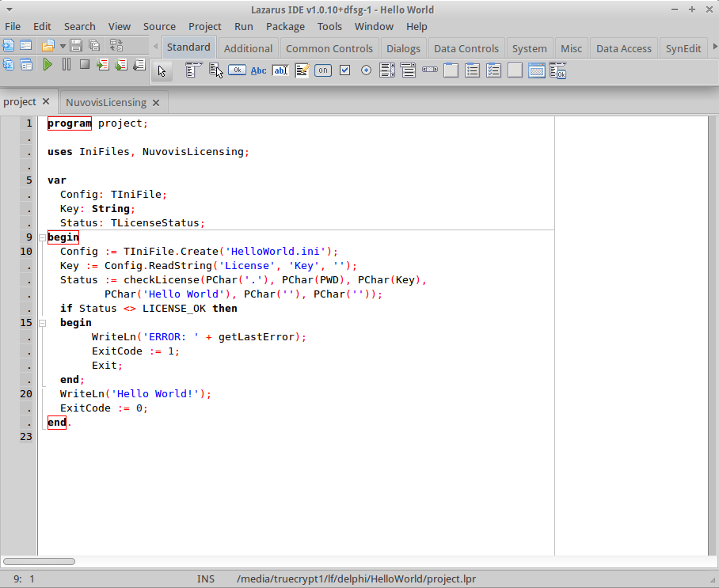Collapse the begin block at line 15
Viewport: 719px width, 588px height.
42,322
